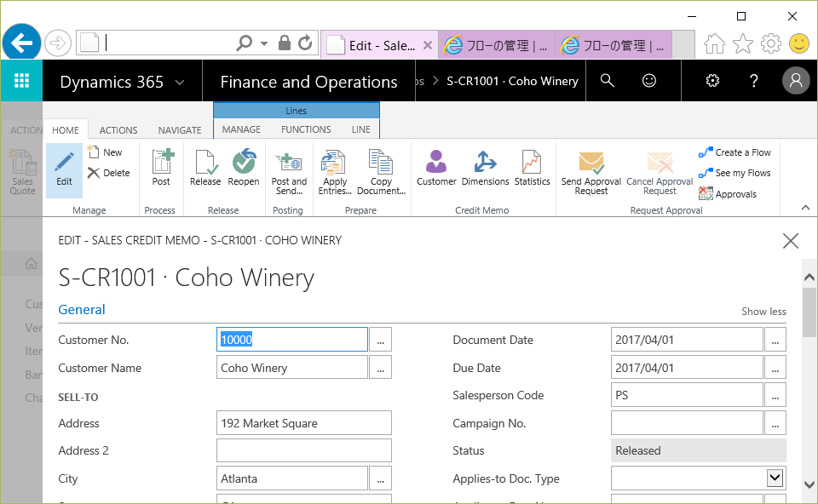Open the Document Date picker button
The width and height of the screenshot is (818, 504).
[x=775, y=340]
